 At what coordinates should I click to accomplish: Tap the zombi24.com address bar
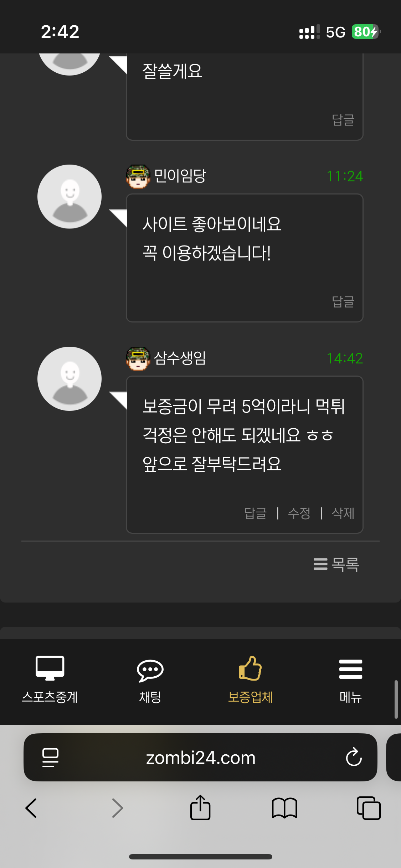200,757
